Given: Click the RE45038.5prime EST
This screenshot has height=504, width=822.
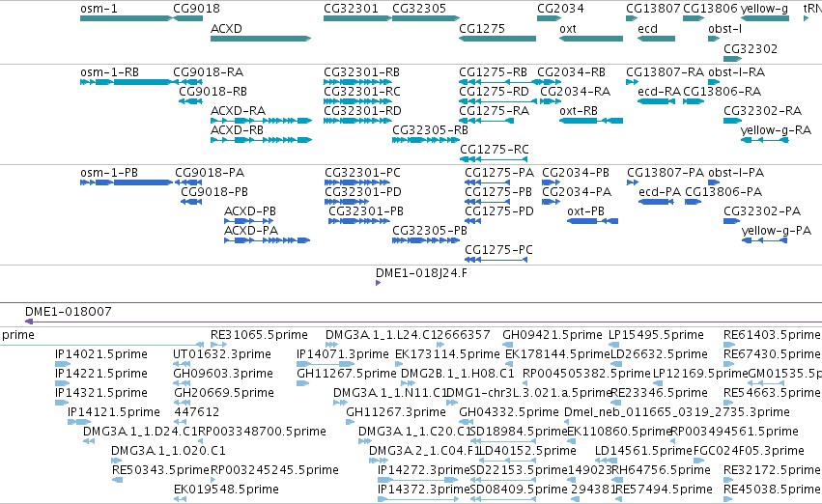Looking at the screenshot, I should (x=729, y=499).
